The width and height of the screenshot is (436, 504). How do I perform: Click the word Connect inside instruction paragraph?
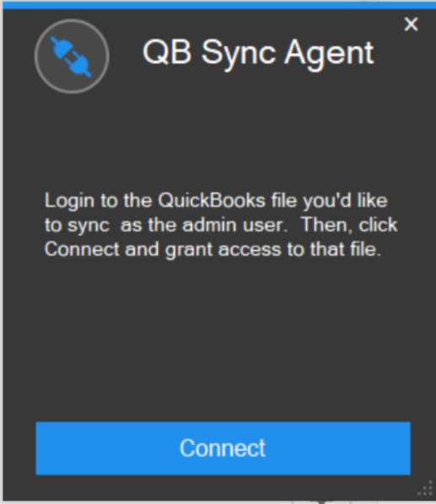[82, 249]
